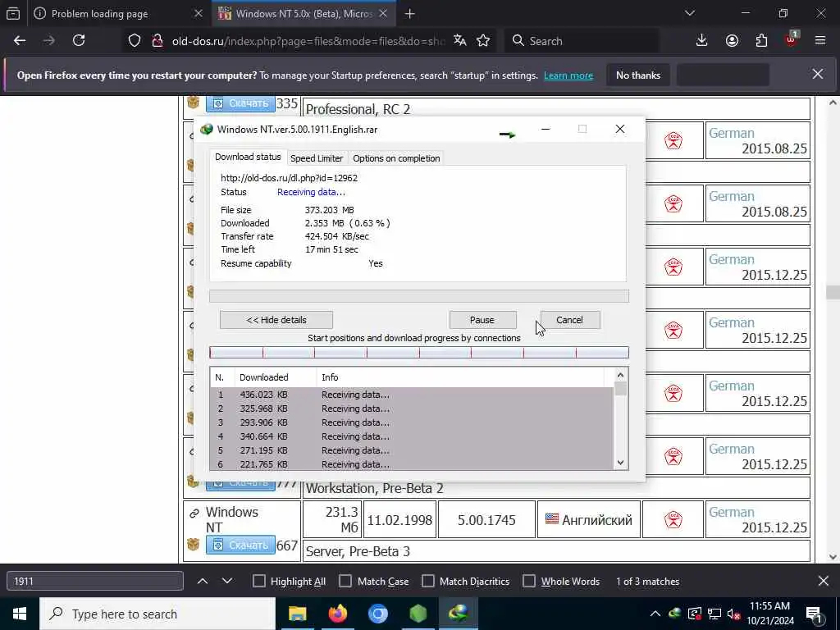Click the Firefox Search box
The width and height of the screenshot is (840, 630).
click(x=582, y=41)
